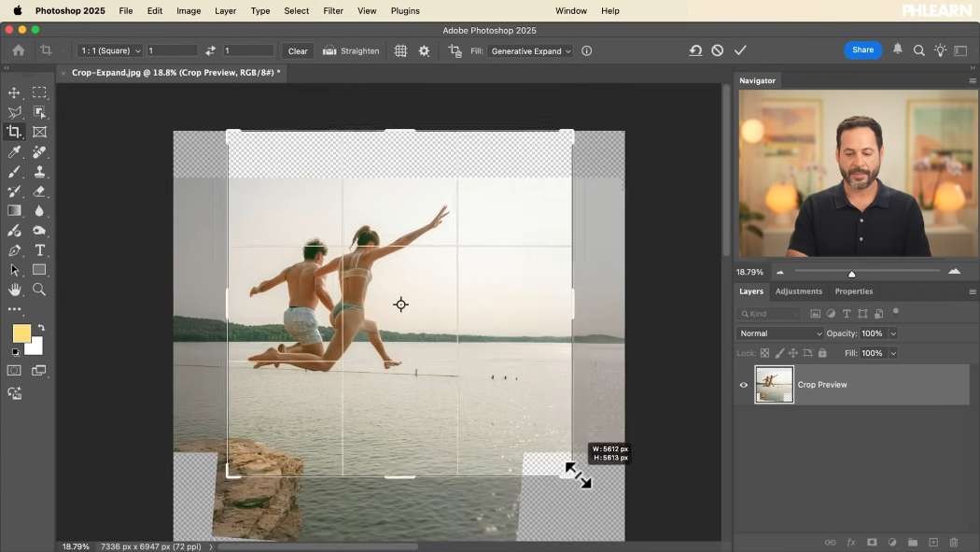Select the Eraser tool

click(x=39, y=191)
